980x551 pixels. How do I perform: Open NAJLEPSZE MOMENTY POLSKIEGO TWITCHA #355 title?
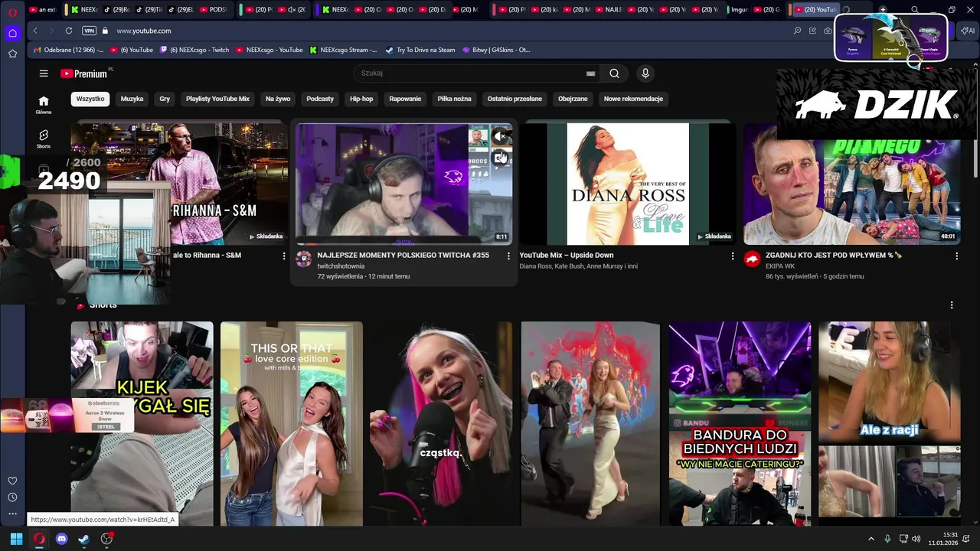[x=403, y=256]
